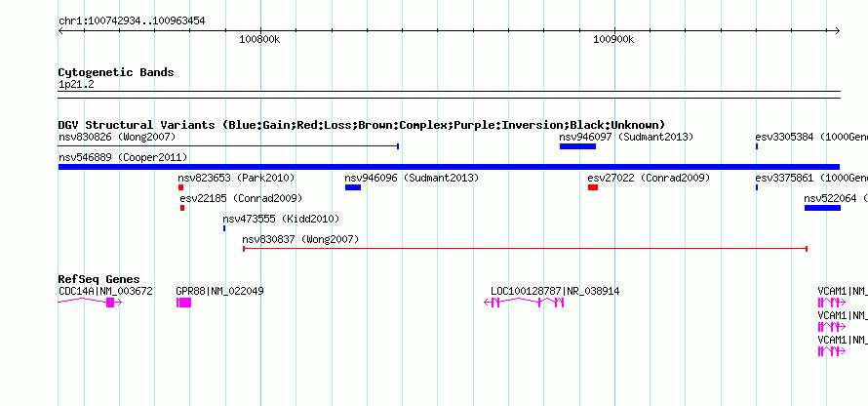The image size is (868, 406).
Task: Click the red esv27022 loss bar
Action: click(x=593, y=187)
